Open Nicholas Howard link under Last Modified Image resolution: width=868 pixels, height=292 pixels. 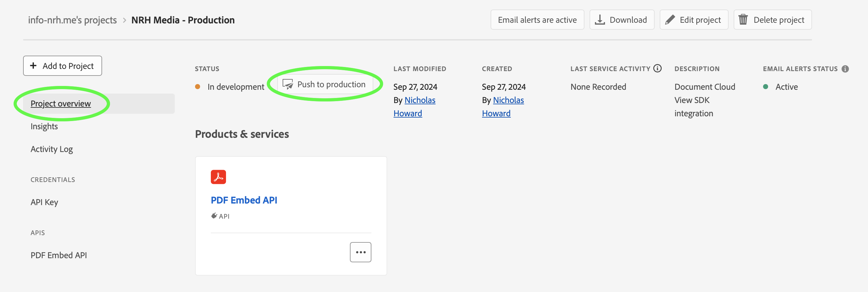click(x=414, y=106)
